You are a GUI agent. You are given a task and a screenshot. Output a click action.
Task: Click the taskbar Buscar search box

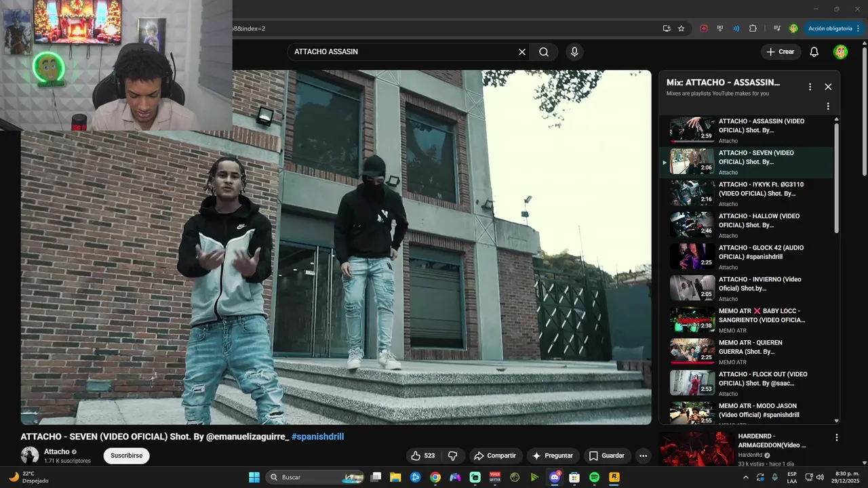click(x=317, y=477)
